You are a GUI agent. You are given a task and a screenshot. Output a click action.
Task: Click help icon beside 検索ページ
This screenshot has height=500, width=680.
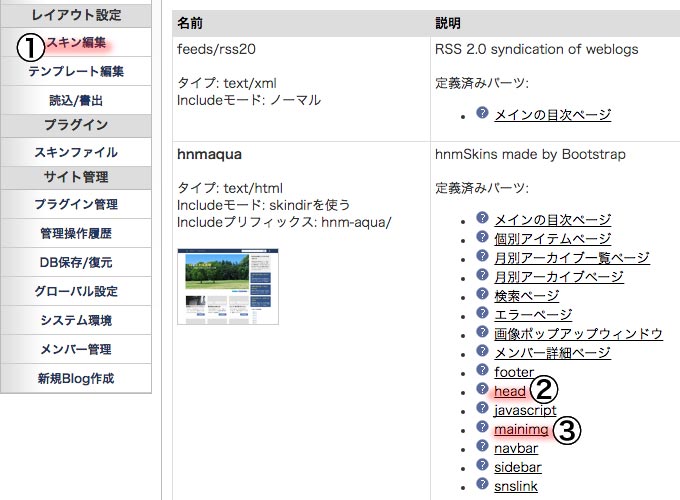pyautogui.click(x=482, y=294)
